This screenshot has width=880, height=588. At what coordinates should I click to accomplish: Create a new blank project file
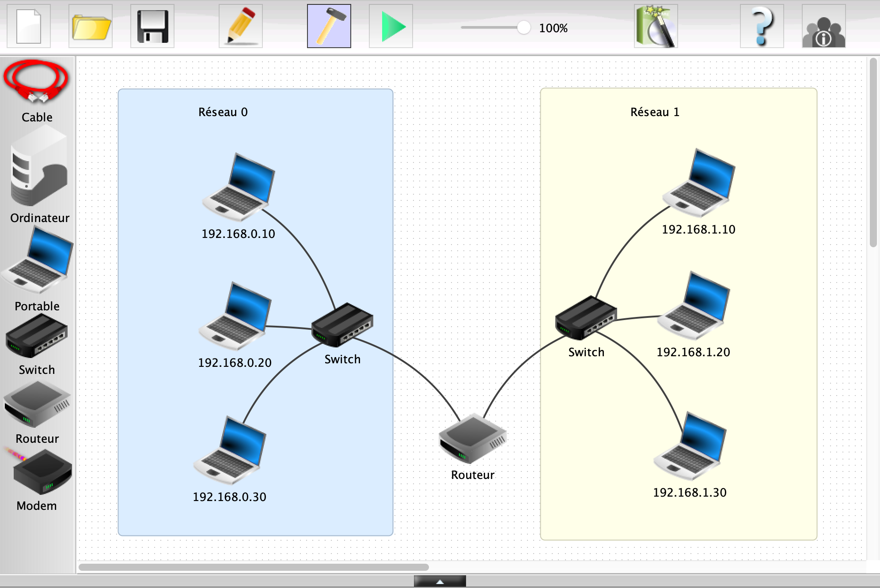[x=29, y=26]
